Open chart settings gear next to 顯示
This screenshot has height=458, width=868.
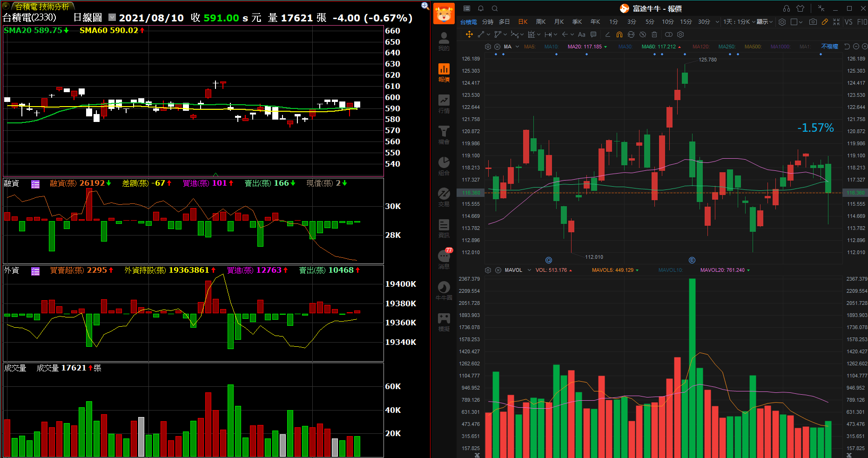(x=782, y=22)
